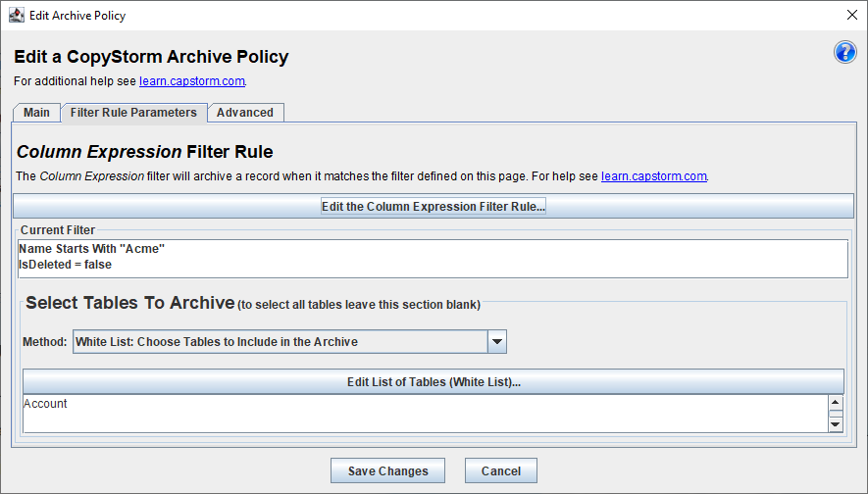This screenshot has height=494, width=868.
Task: Close the Edit Archive Policy dialog
Action: [852, 15]
